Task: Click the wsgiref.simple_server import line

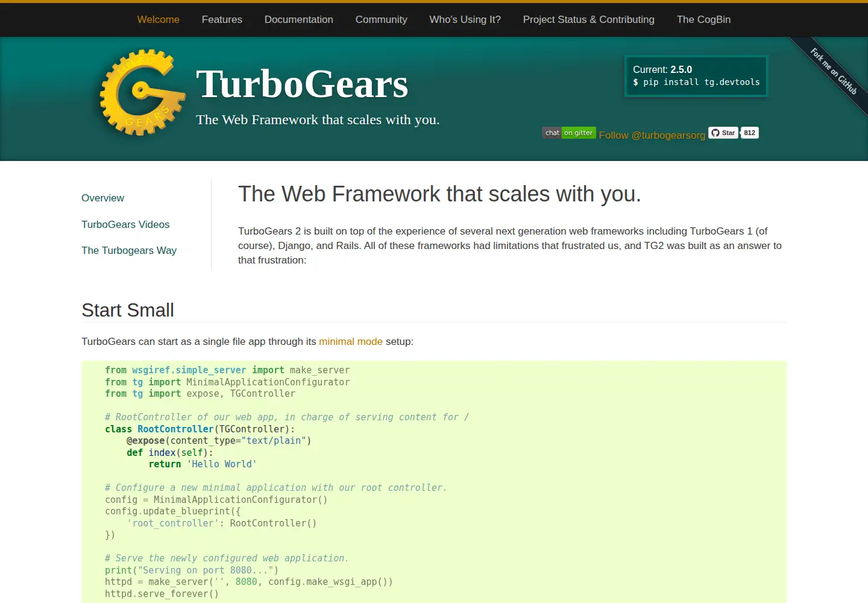Action: 227,370
